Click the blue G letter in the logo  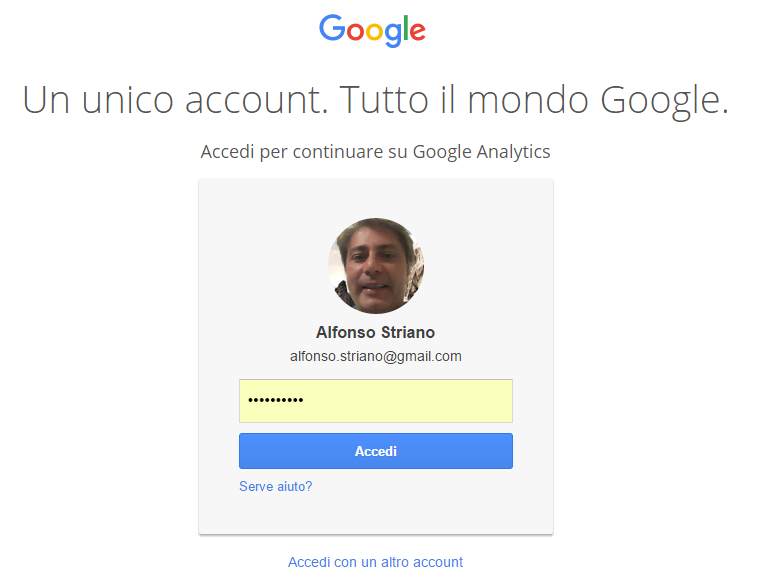332,28
